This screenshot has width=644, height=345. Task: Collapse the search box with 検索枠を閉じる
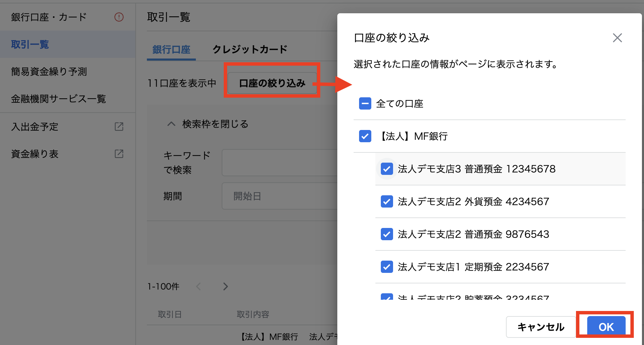click(208, 124)
